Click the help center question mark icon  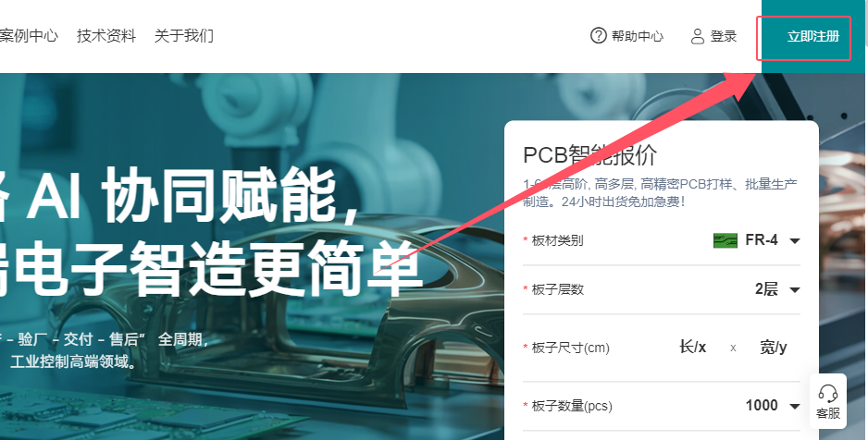click(599, 36)
